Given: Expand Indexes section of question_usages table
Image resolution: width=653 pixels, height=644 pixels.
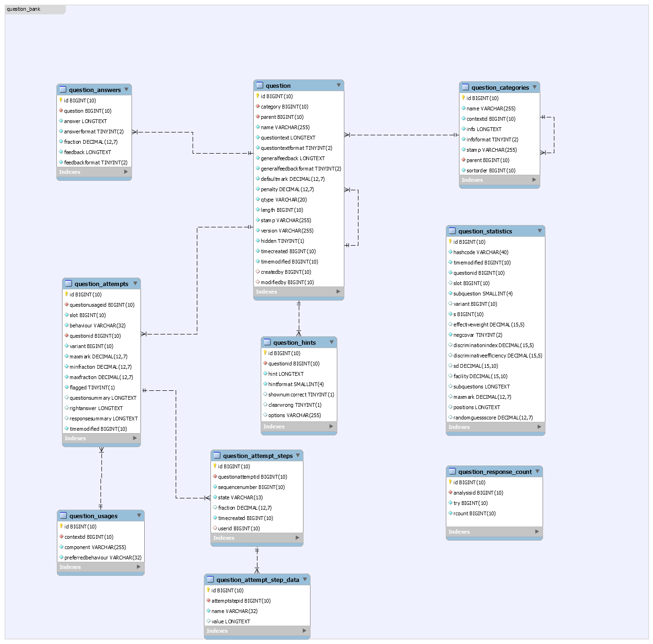Looking at the screenshot, I should pos(139,567).
